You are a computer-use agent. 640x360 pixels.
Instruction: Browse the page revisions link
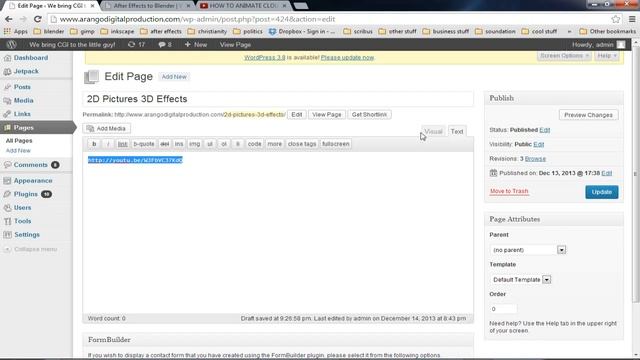pos(535,159)
